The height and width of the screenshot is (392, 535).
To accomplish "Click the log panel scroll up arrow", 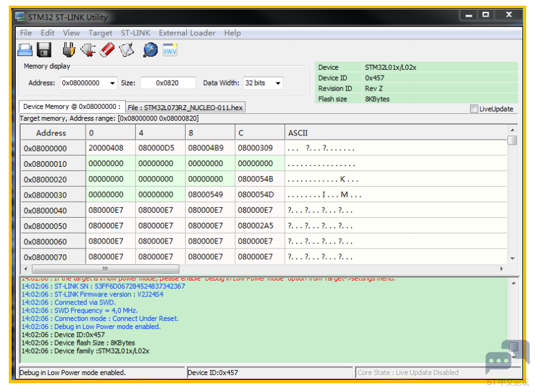I will point(514,283).
